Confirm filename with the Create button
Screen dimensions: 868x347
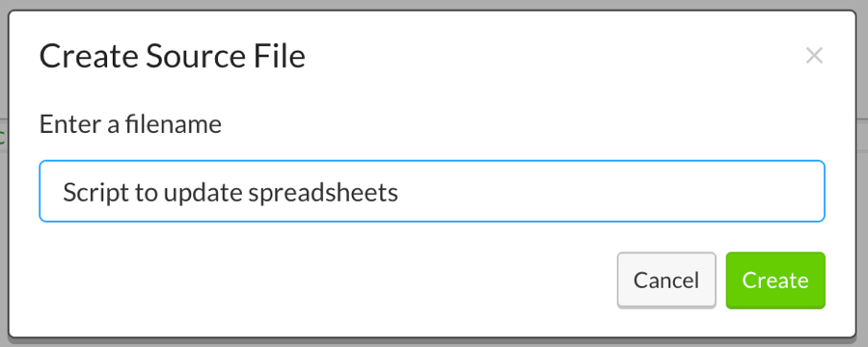[775, 280]
